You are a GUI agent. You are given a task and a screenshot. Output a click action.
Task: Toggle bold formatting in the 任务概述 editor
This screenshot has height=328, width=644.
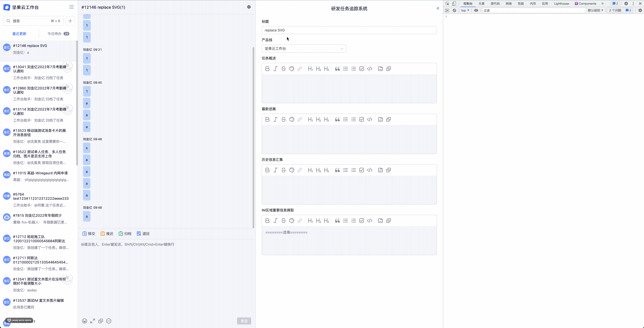tap(267, 69)
